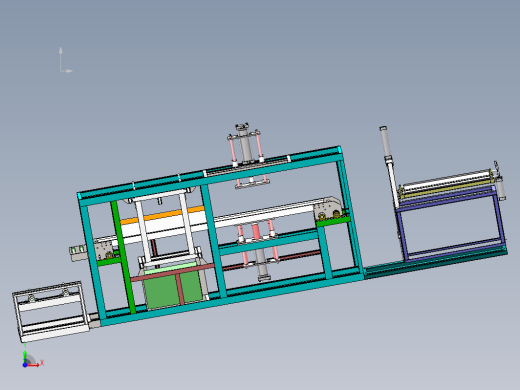Image resolution: width=520 pixels, height=390 pixels.
Task: Click the blue Z axis dot at the triad origin
Action: tap(25, 365)
